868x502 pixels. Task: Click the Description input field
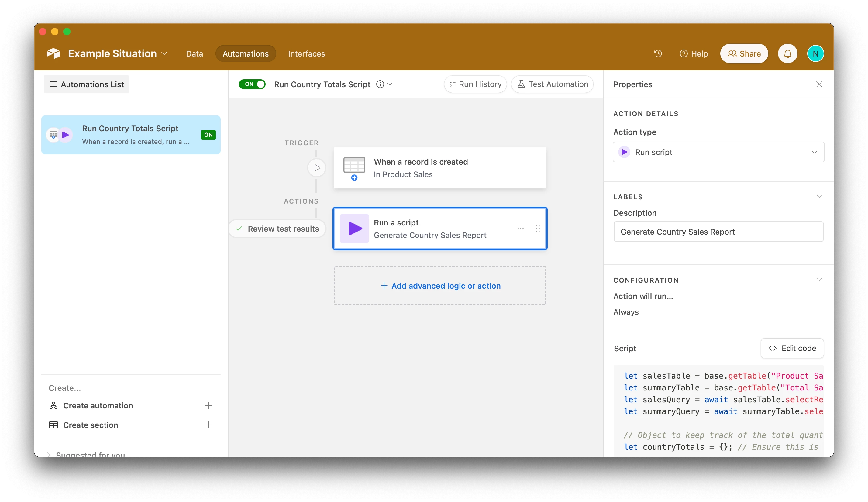point(718,232)
